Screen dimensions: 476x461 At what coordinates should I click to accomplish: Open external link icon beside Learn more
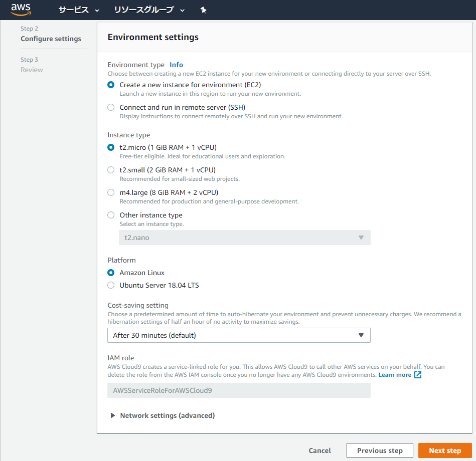tap(418, 375)
